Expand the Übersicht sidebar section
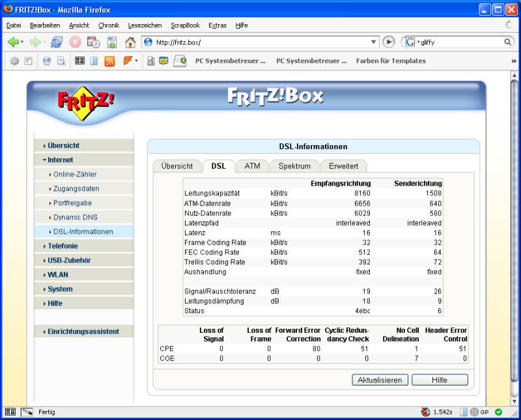 coord(84,146)
